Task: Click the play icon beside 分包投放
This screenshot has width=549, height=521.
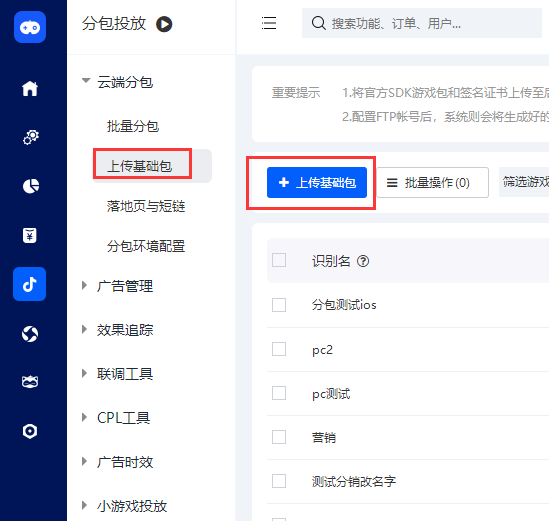Action: tap(164, 24)
